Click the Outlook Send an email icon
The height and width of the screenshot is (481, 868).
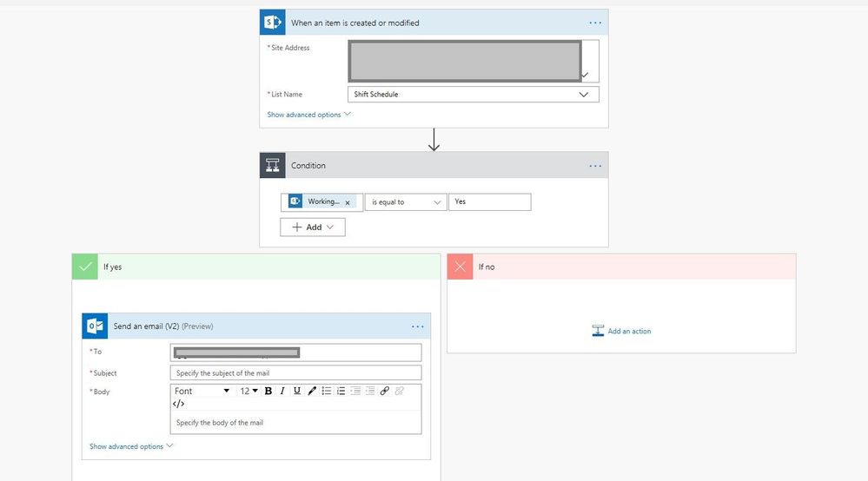pos(95,326)
